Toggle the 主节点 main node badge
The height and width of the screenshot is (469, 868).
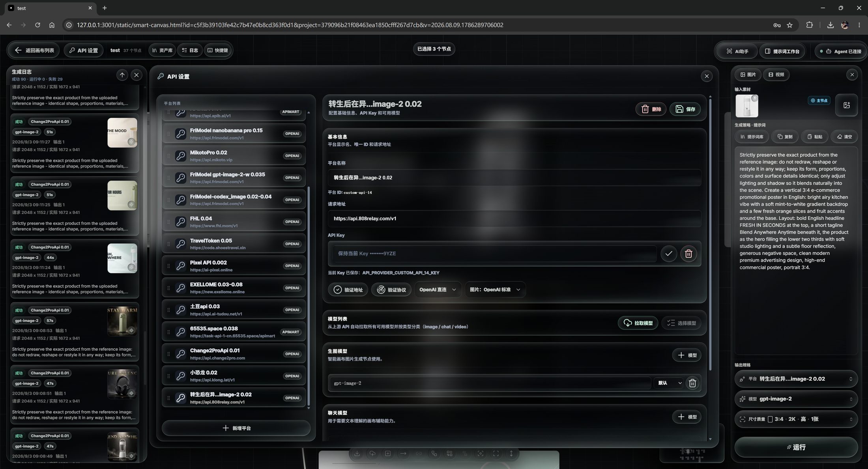click(x=819, y=101)
